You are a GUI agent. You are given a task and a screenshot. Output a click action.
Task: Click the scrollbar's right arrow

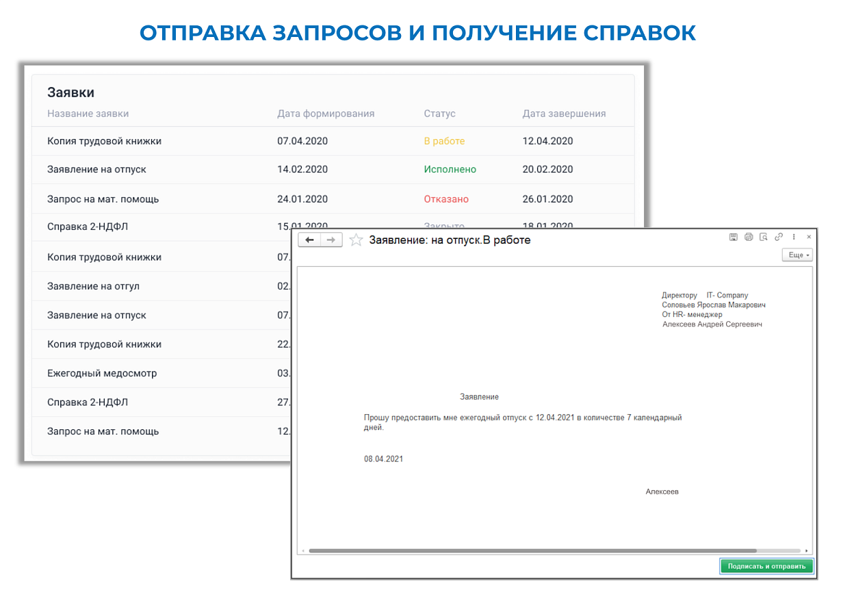pyautogui.click(x=807, y=550)
